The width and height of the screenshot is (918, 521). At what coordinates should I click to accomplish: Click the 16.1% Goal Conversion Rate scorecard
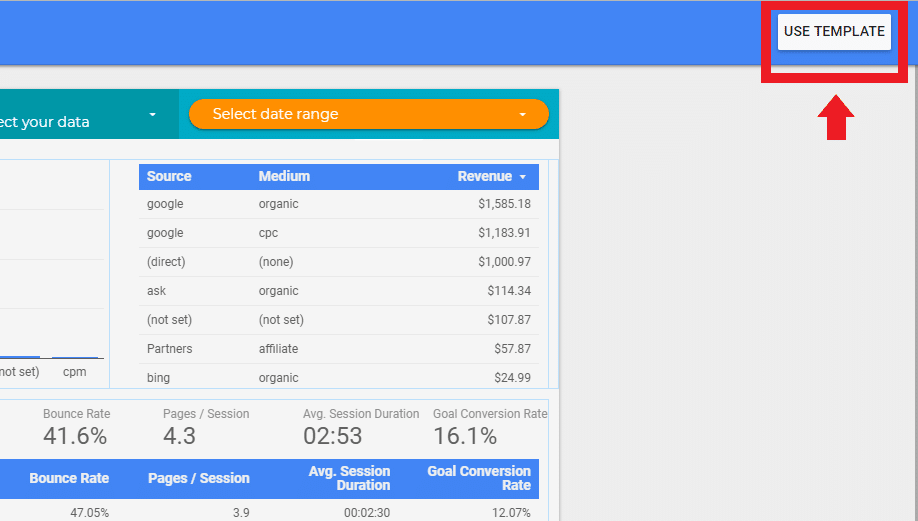coord(490,428)
